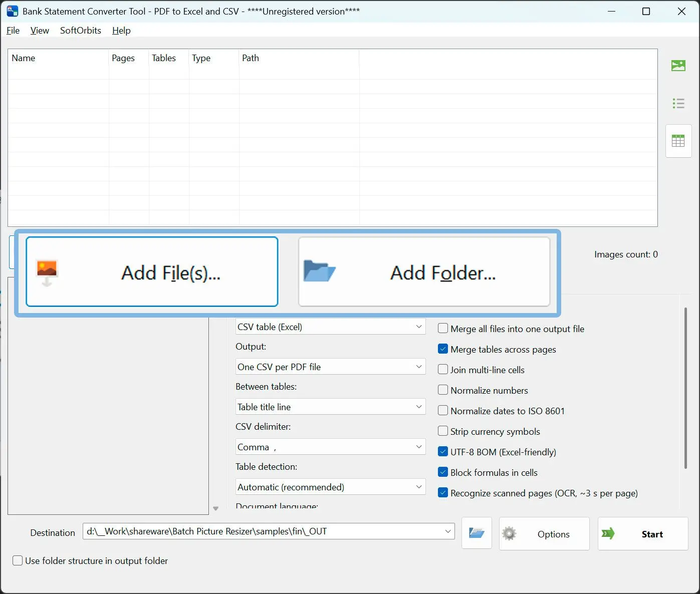
Task: Expand the Destination path dropdown
Action: pos(448,531)
